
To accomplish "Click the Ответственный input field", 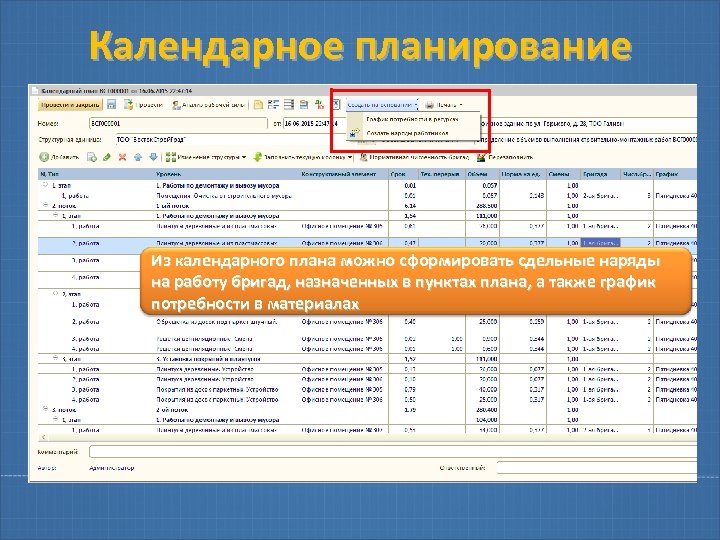I will point(597,468).
